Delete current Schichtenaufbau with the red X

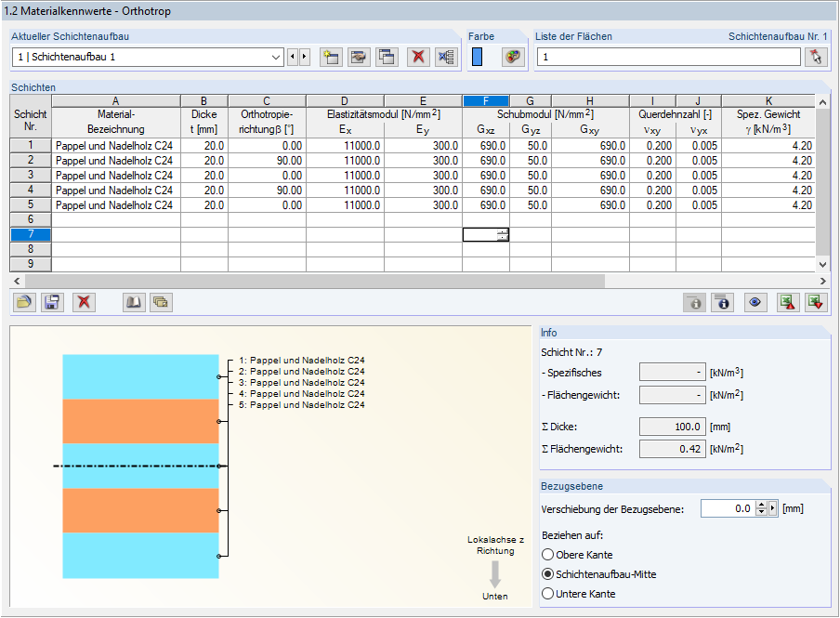(418, 57)
